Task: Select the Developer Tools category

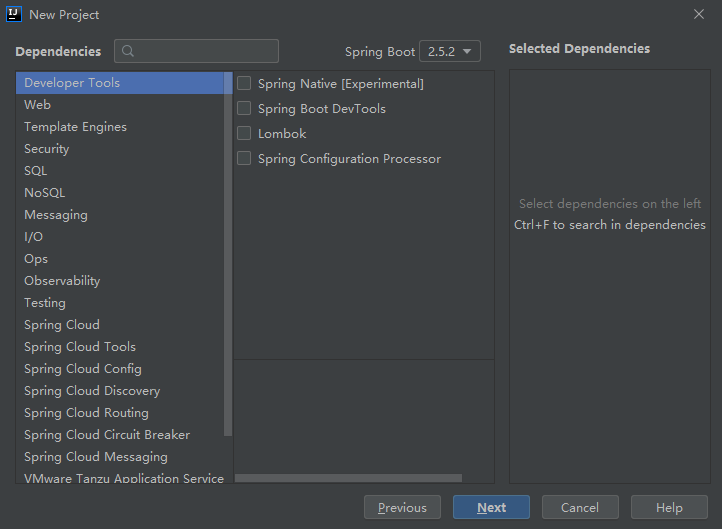Action: 120,83
